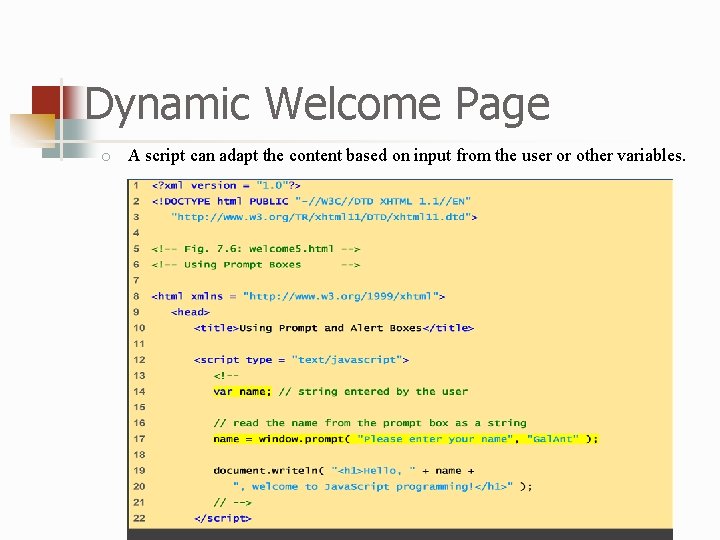Click the opening <head> tag on line 9
Viewport: 720px width, 540px height.
pyautogui.click(x=190, y=312)
